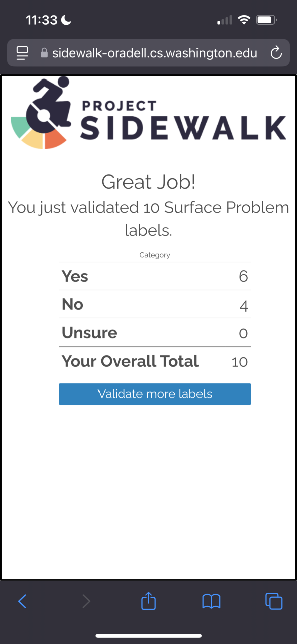297x644 pixels.
Task: Tap the Validate more labels button
Action: pos(155,394)
